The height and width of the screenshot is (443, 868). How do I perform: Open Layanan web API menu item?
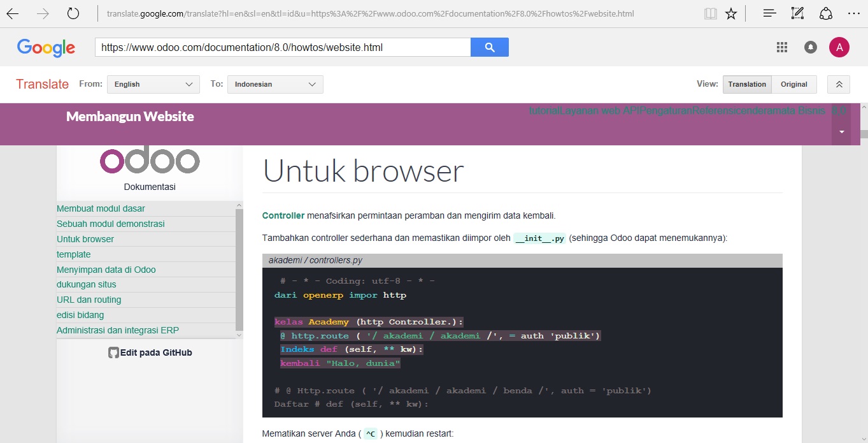click(593, 110)
